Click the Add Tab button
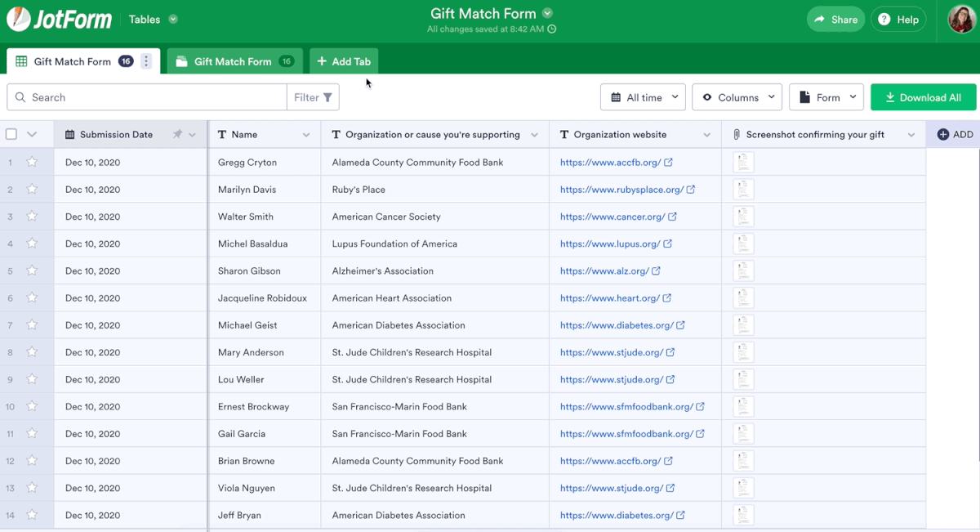The height and width of the screenshot is (532, 980). pyautogui.click(x=344, y=61)
